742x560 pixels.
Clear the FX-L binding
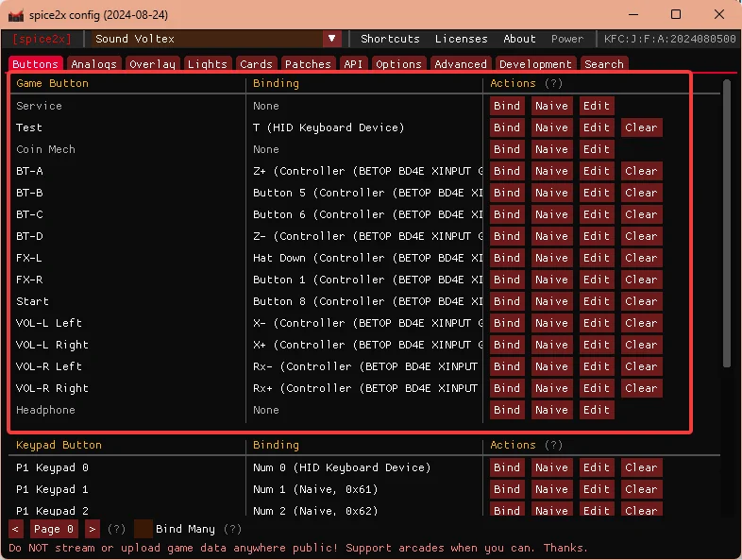641,258
